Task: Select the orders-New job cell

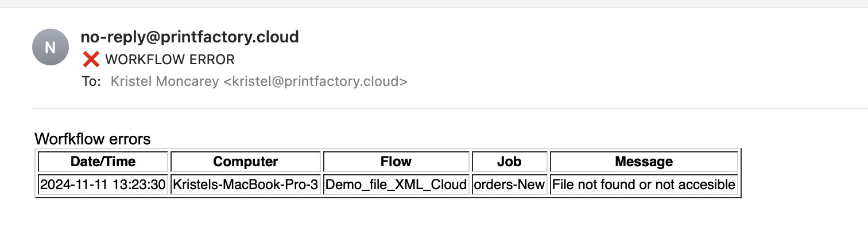Action: click(x=509, y=185)
